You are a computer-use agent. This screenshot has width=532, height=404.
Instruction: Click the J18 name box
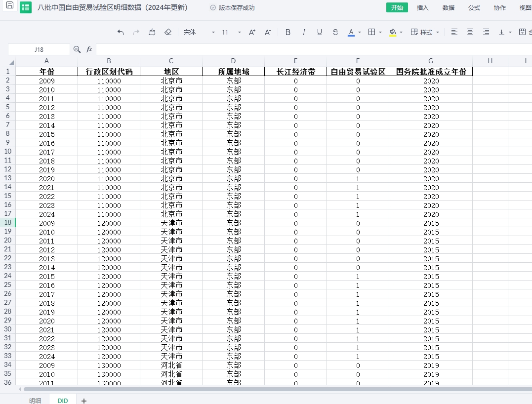point(39,49)
